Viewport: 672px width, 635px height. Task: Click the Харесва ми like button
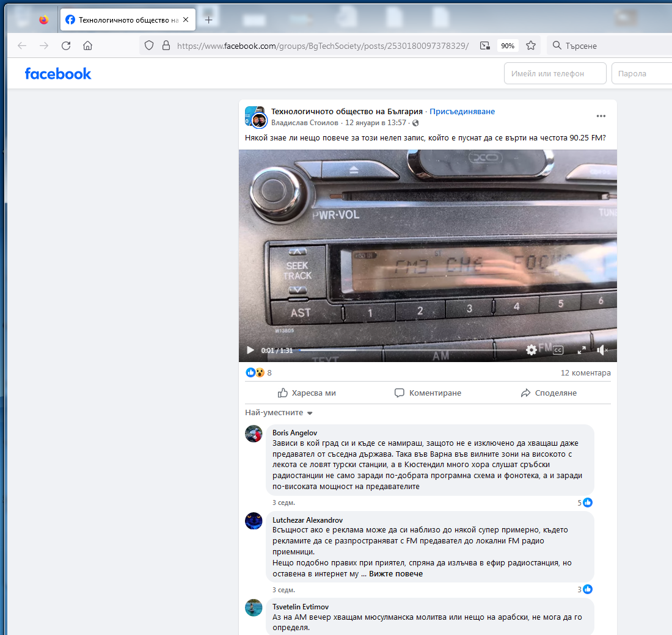point(307,393)
